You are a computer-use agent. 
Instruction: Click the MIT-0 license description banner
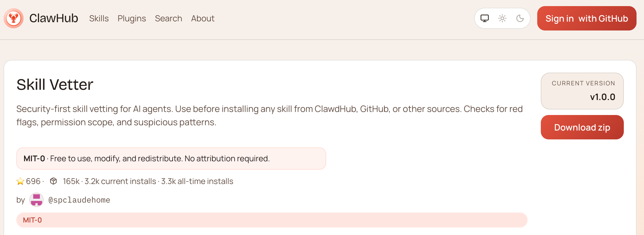click(171, 159)
